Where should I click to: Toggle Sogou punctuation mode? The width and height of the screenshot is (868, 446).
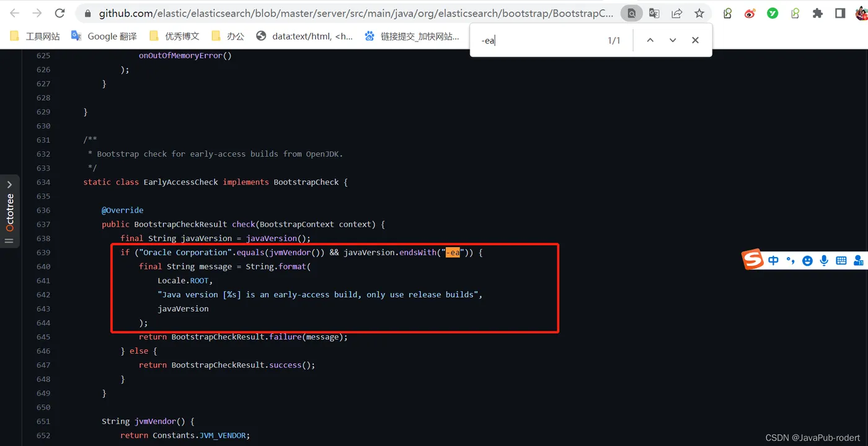(x=790, y=261)
